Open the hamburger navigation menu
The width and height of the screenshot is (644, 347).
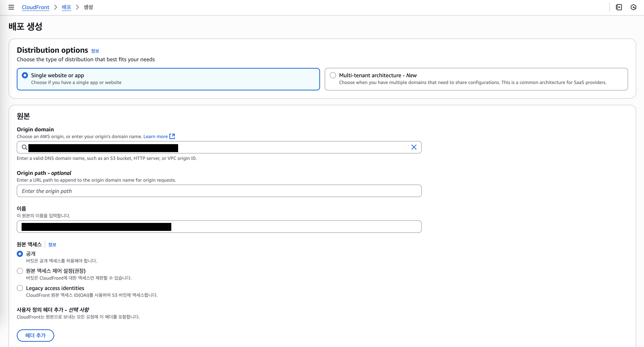click(11, 7)
